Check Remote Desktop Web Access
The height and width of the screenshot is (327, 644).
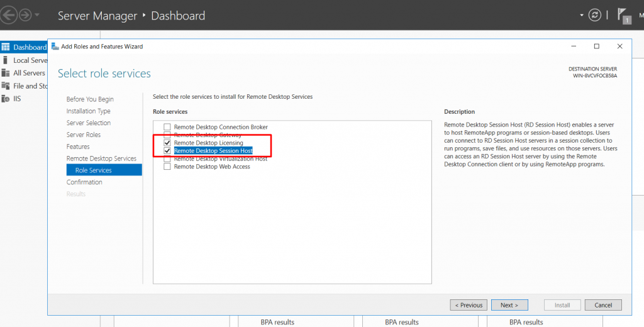pos(167,167)
